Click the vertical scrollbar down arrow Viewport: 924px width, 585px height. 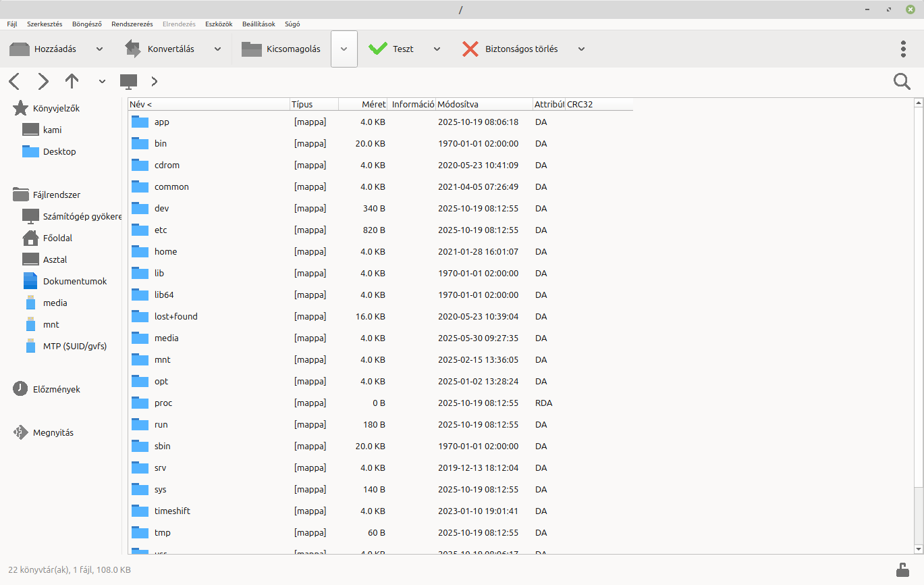tap(918, 549)
